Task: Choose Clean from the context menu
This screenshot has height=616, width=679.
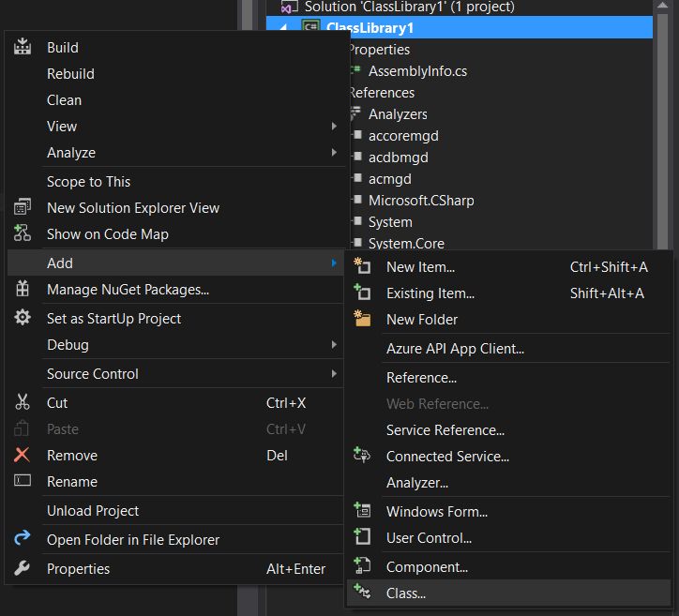Action: [175, 100]
